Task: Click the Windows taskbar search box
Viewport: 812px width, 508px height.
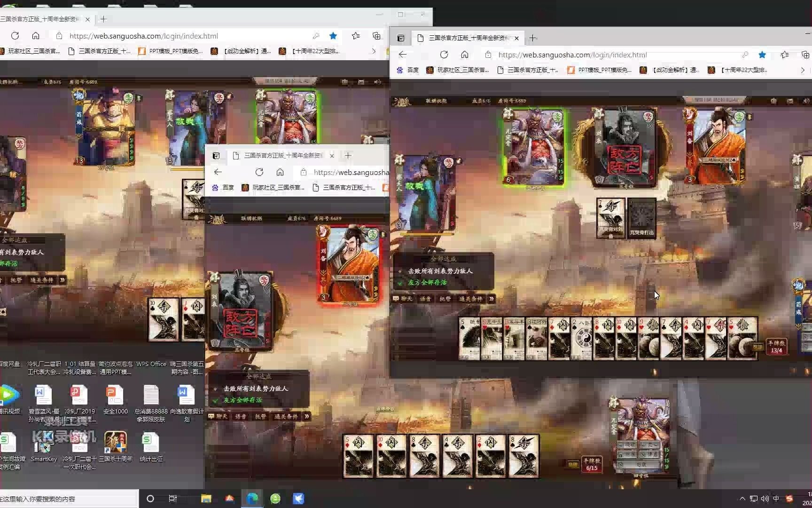Action: [69, 499]
